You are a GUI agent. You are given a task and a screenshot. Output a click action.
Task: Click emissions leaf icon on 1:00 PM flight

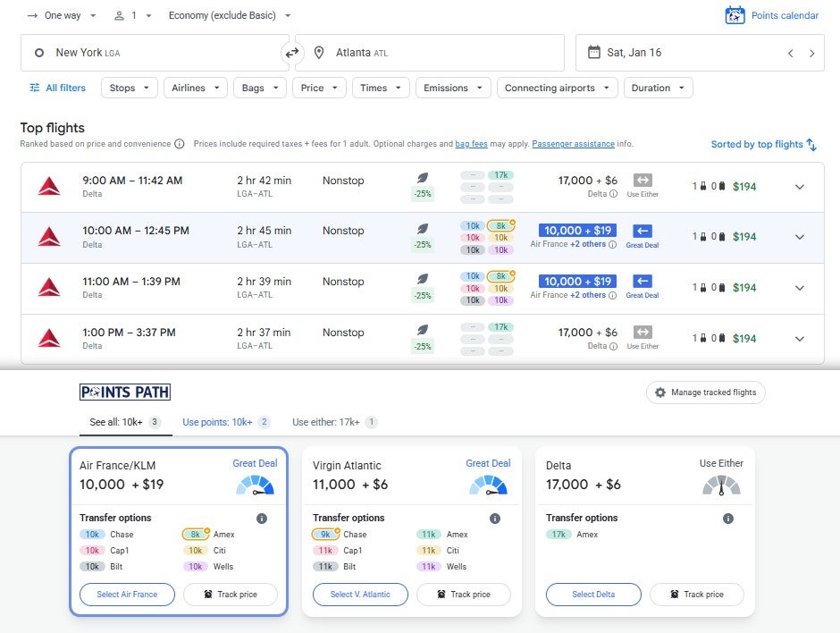coord(423,330)
